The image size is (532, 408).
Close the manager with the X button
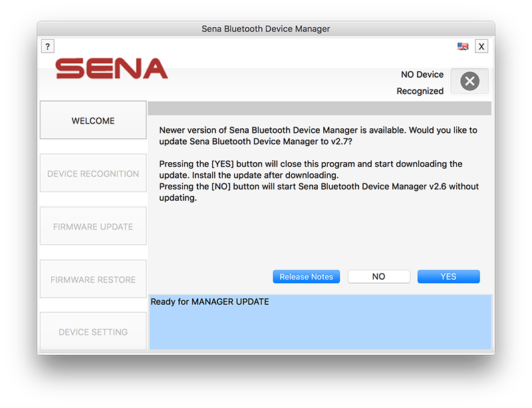481,47
